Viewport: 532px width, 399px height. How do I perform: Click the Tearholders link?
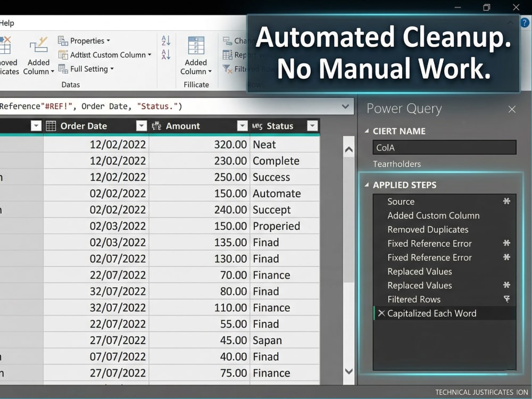click(397, 164)
